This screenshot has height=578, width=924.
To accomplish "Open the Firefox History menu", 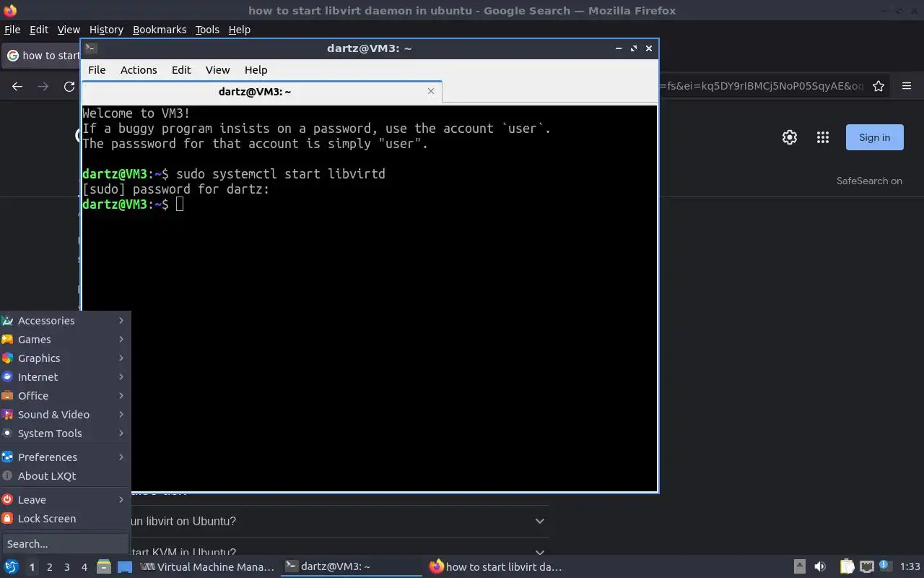I will [106, 30].
